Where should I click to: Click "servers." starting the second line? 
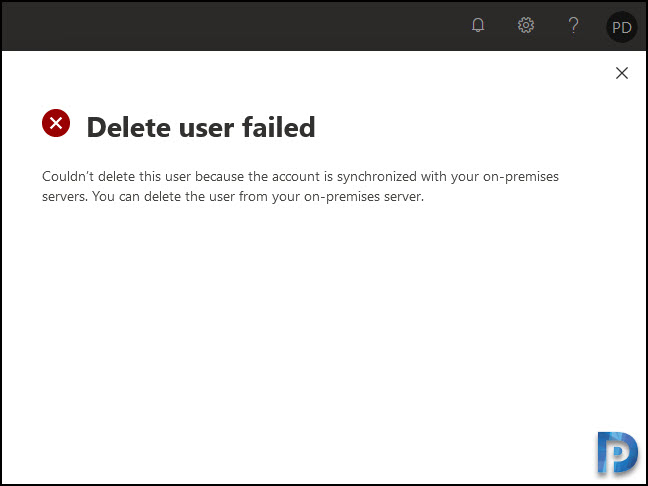(65, 197)
